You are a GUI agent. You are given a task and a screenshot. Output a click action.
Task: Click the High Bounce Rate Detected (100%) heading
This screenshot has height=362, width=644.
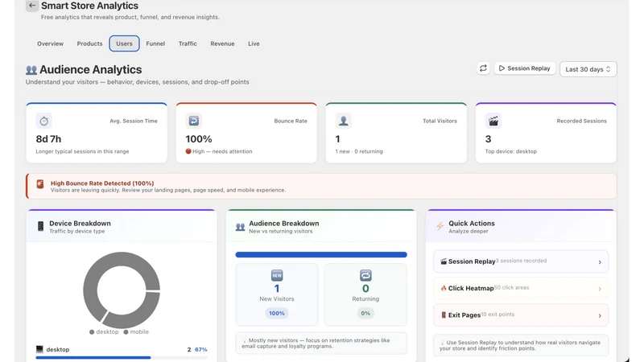pyautogui.click(x=102, y=183)
